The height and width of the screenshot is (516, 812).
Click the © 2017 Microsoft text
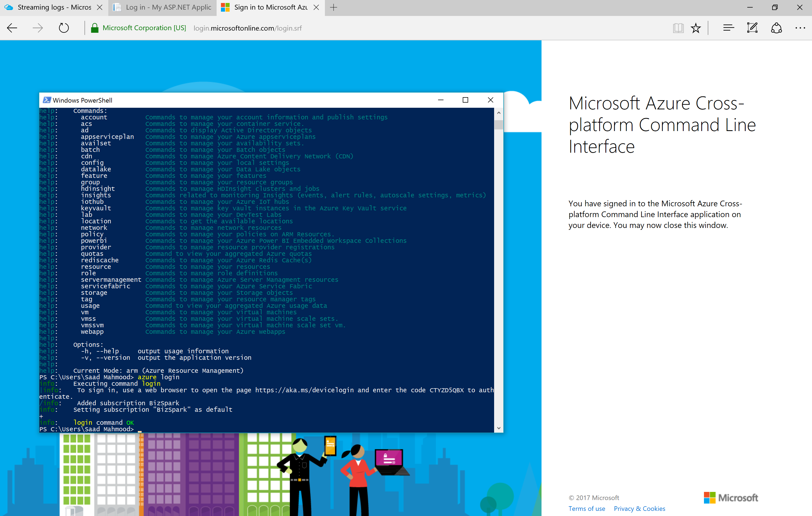coord(594,498)
